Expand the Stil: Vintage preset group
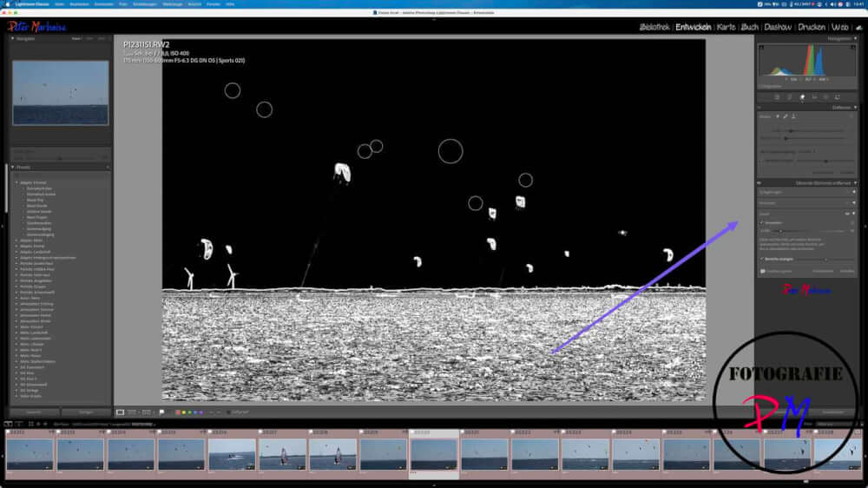 point(16,390)
